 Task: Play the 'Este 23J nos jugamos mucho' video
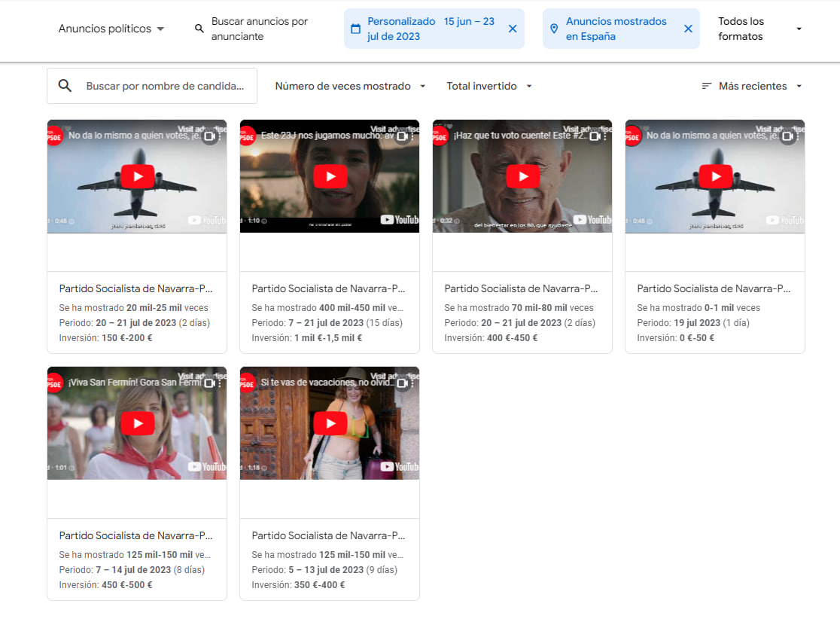[x=330, y=176]
